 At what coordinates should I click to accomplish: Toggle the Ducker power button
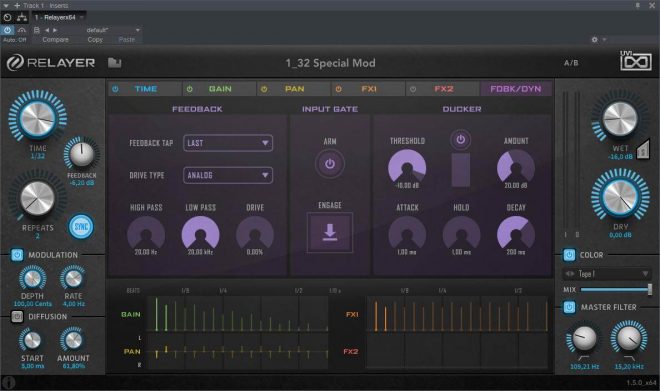pyautogui.click(x=460, y=139)
